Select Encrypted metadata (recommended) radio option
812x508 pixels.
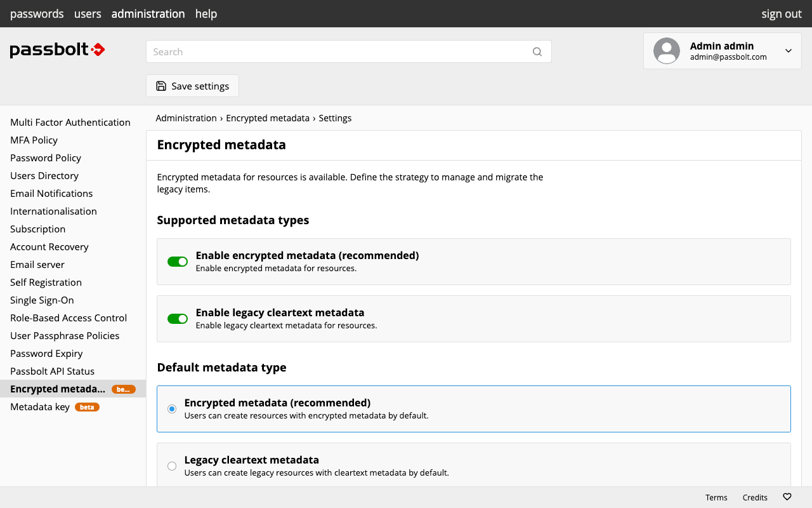coord(172,409)
